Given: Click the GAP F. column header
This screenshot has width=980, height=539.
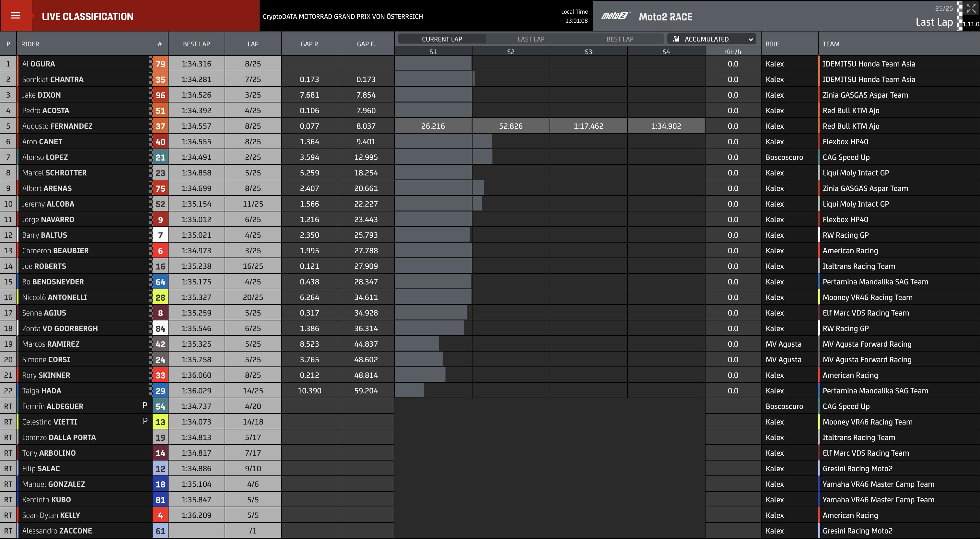Looking at the screenshot, I should tap(366, 44).
